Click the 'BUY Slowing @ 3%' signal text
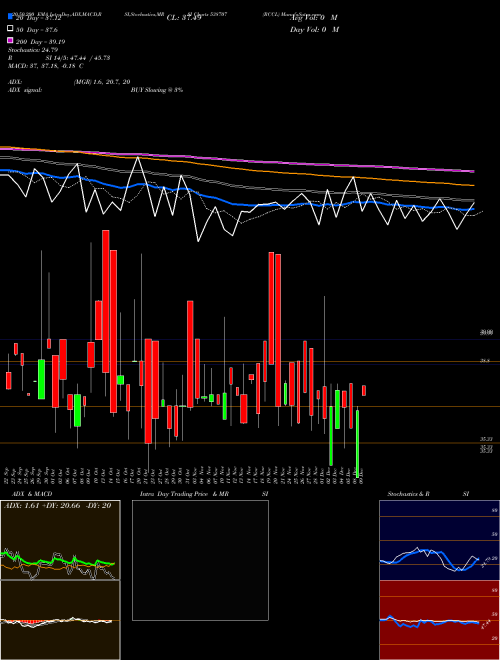This screenshot has height=660, width=500. click(157, 90)
